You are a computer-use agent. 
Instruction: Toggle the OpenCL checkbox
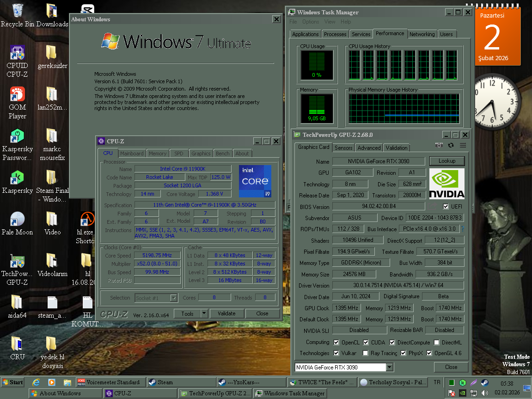[x=336, y=342]
